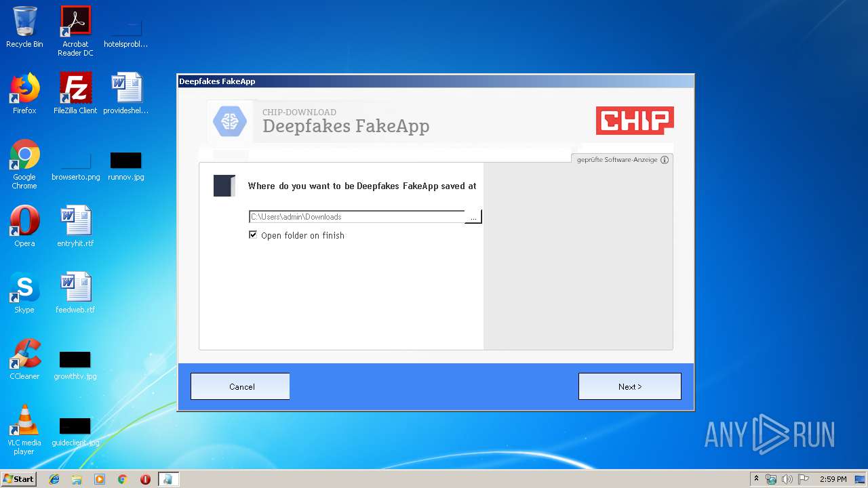
Task: Launch Firefox from the desktop
Action: click(24, 94)
